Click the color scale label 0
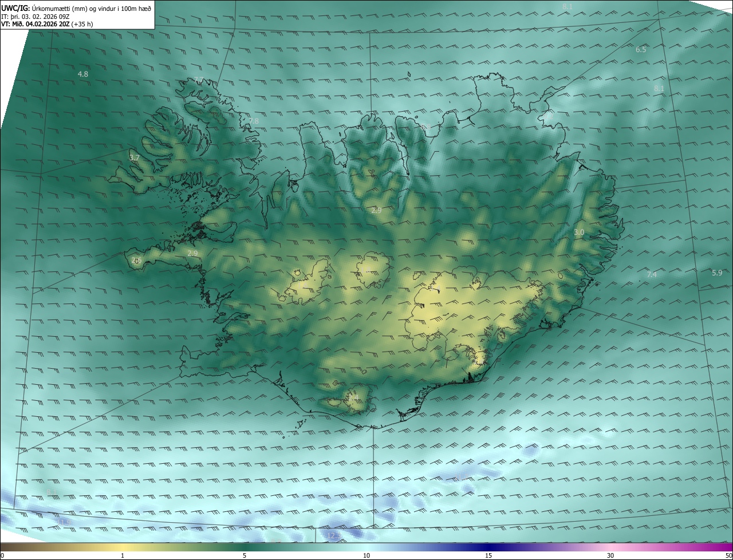Viewport: 733px width, 560px height. pos(2,556)
